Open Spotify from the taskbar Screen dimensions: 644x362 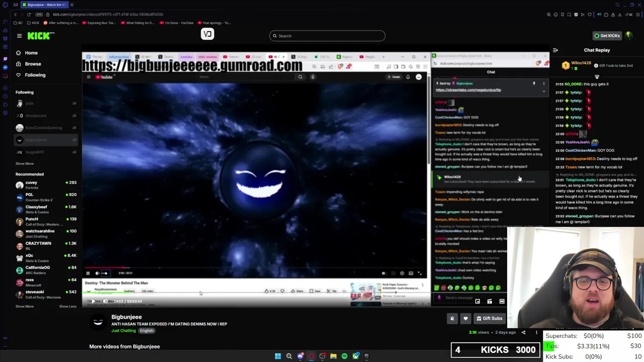click(344, 356)
